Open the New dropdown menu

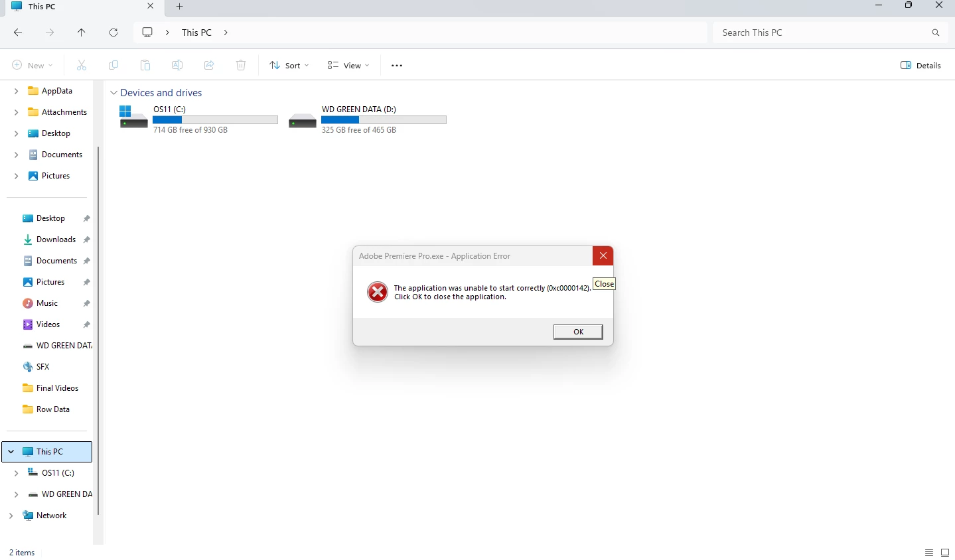coord(33,65)
